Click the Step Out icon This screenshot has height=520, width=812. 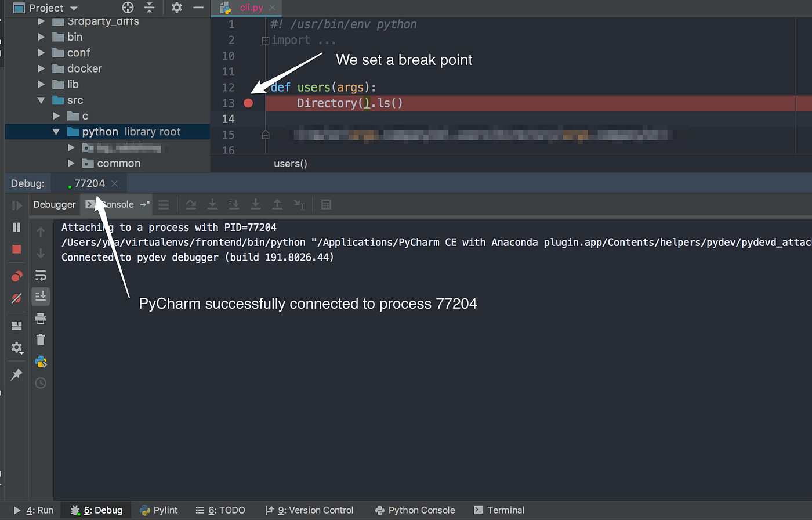(x=277, y=204)
